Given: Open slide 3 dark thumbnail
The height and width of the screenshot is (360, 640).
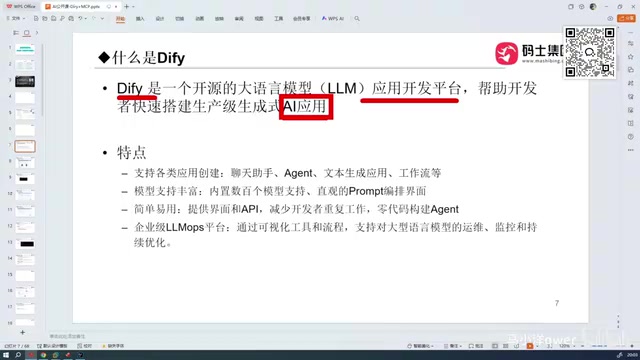Looking at the screenshot, I should pos(25,81).
